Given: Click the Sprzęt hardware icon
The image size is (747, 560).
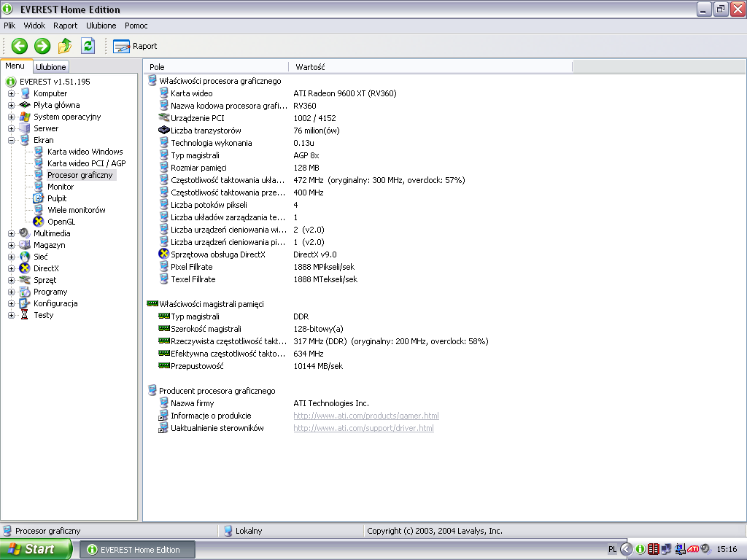Looking at the screenshot, I should click(25, 280).
